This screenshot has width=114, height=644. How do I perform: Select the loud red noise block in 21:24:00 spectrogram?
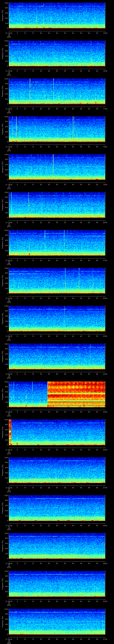tap(76, 394)
